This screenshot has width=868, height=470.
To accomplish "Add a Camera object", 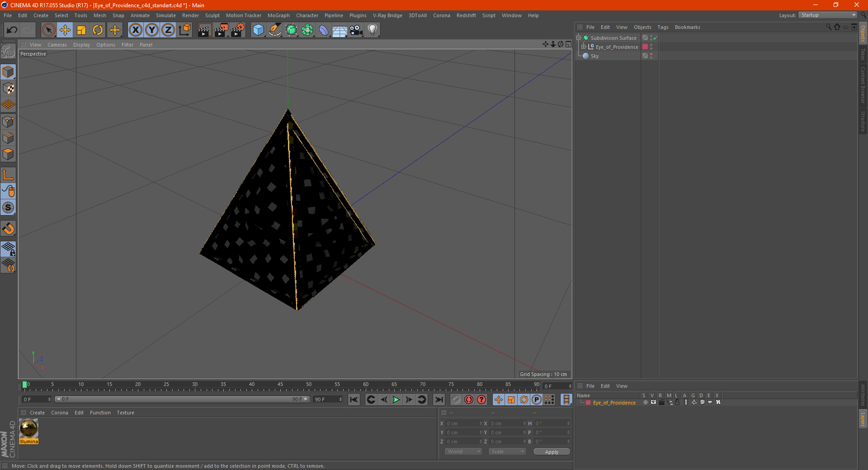I will (x=356, y=30).
